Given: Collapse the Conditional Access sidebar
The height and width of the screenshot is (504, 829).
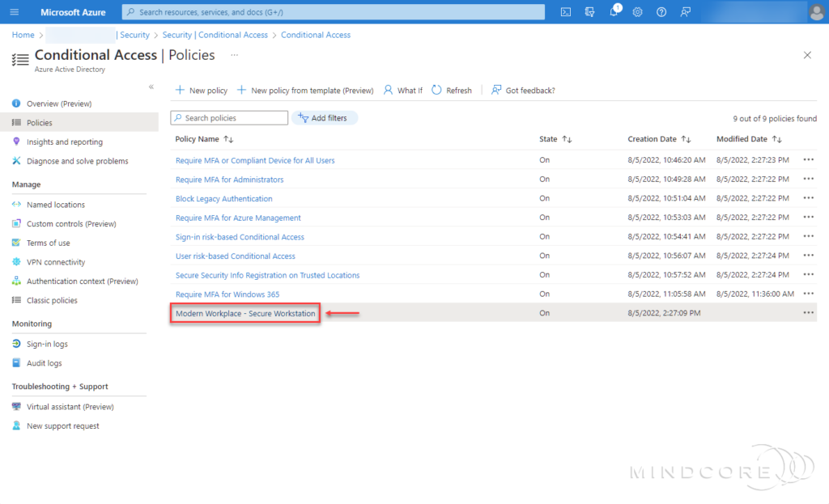Looking at the screenshot, I should tap(151, 87).
